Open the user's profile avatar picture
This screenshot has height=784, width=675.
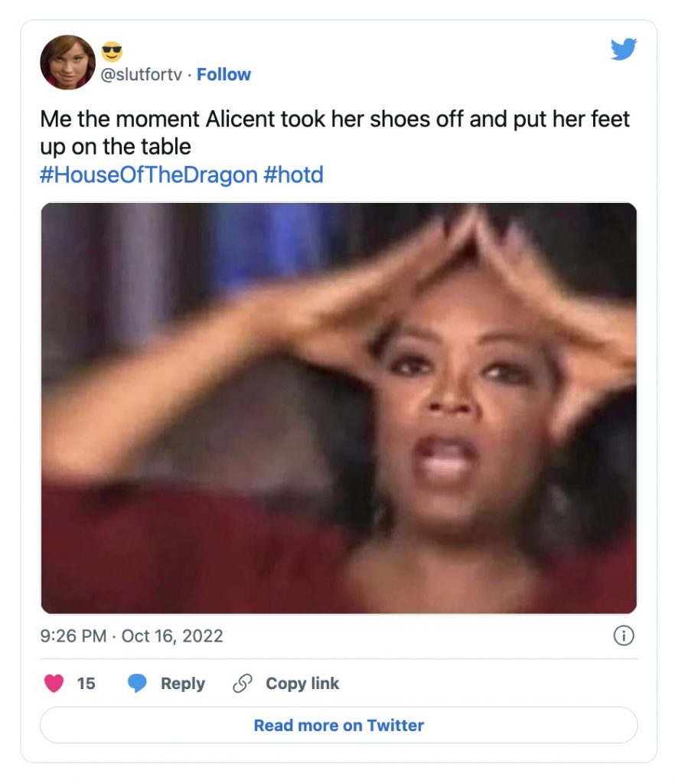(x=67, y=62)
